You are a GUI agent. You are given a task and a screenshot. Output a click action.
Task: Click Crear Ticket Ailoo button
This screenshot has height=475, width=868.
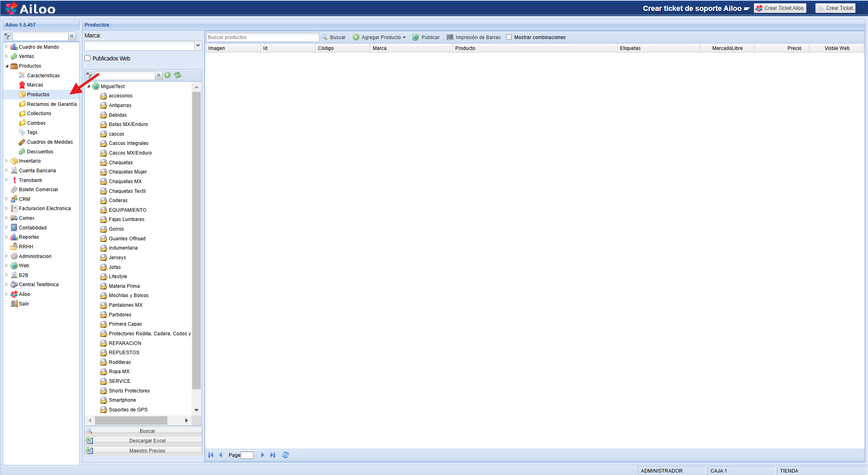tap(780, 8)
